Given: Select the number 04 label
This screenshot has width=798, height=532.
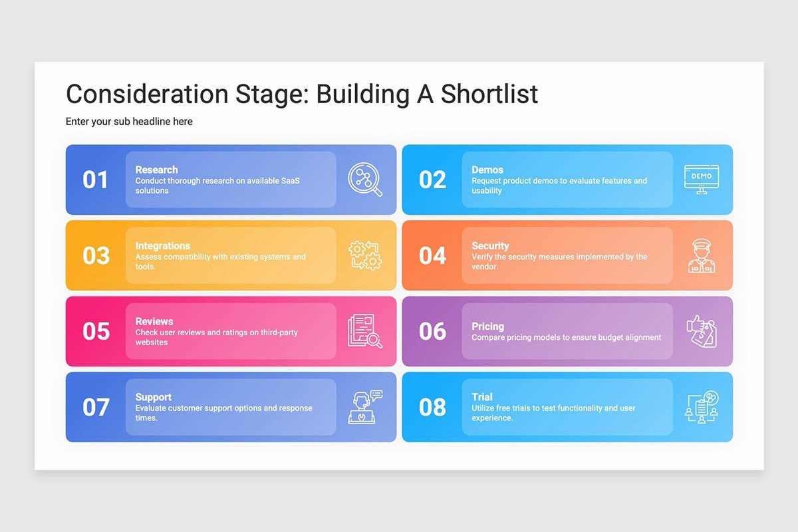Looking at the screenshot, I should click(x=432, y=255).
